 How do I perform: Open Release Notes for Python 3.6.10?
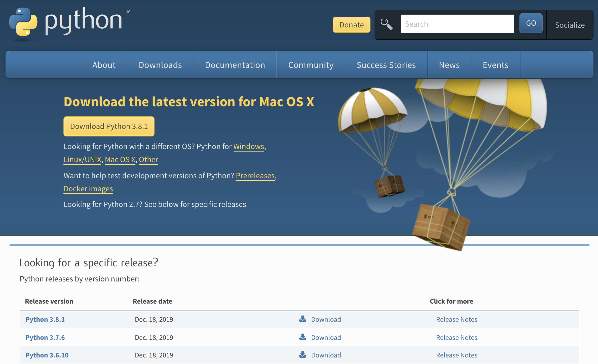pos(457,355)
